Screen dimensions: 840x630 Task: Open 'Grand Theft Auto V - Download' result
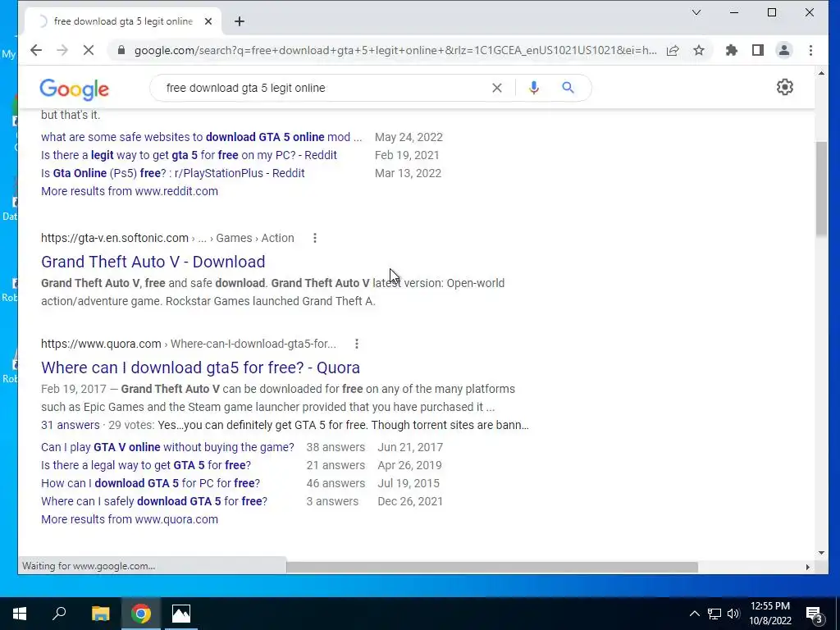pos(153,262)
